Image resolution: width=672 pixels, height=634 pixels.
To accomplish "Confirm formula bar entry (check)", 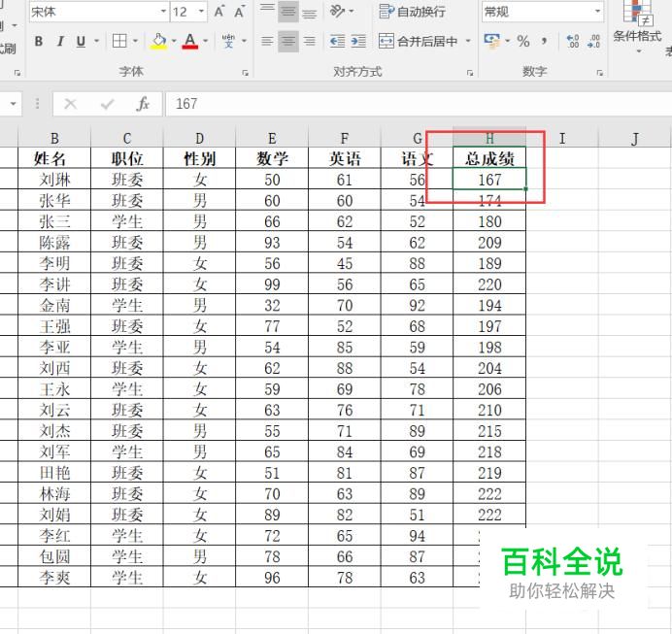I will point(107,104).
